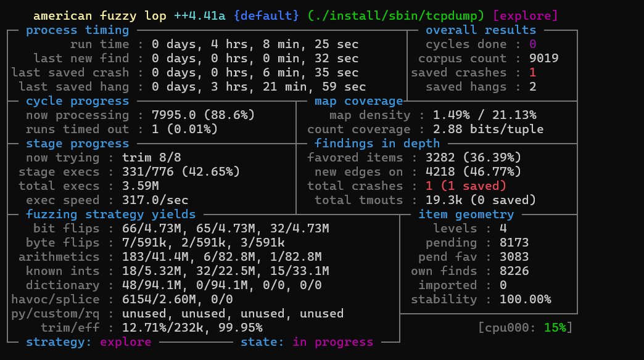Click the "stage progress" section header
Viewport: 644px width, 360px height.
point(78,144)
